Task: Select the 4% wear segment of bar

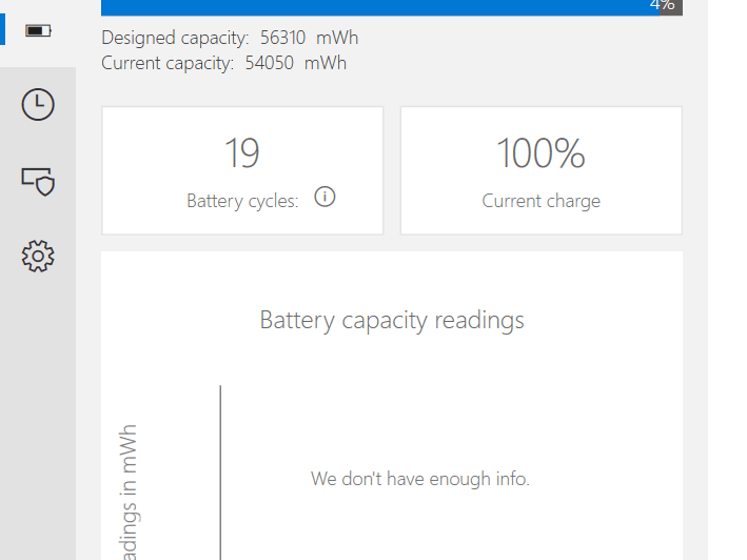Action: point(671,7)
